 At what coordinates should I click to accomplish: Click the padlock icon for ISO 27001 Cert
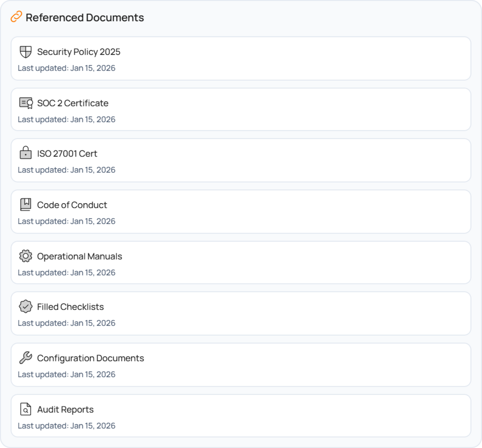click(26, 153)
